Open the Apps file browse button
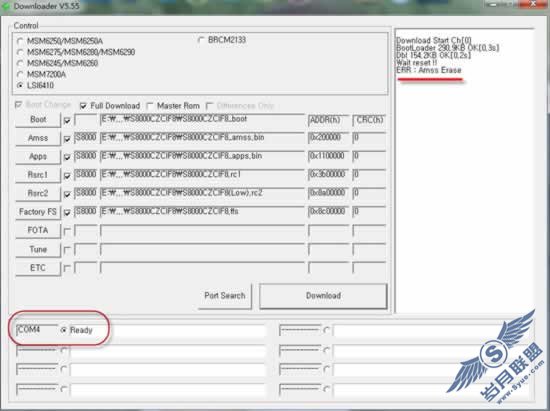 click(x=38, y=156)
